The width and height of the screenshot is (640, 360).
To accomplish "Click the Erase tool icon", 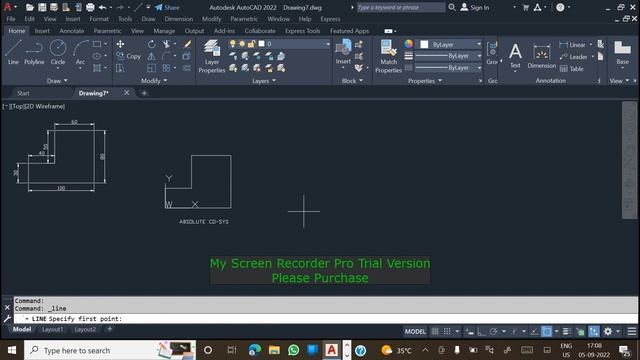I will click(187, 44).
